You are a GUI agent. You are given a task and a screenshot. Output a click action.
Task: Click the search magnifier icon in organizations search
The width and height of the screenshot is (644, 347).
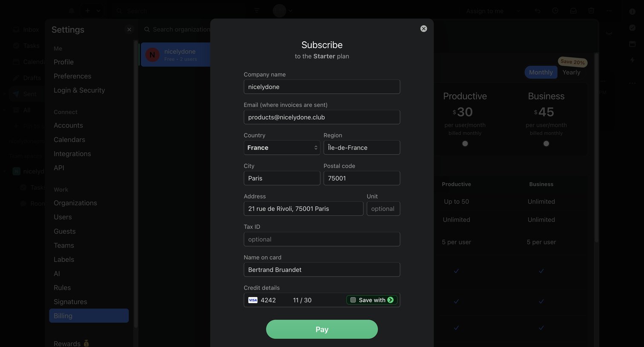(x=147, y=29)
